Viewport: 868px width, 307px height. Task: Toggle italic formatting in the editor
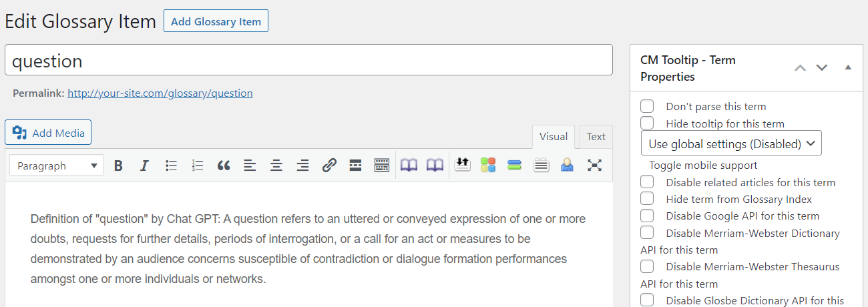click(144, 166)
